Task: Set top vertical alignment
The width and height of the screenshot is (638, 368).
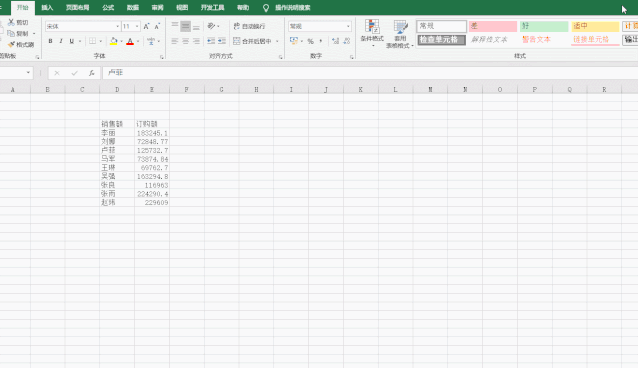Action: click(x=175, y=26)
